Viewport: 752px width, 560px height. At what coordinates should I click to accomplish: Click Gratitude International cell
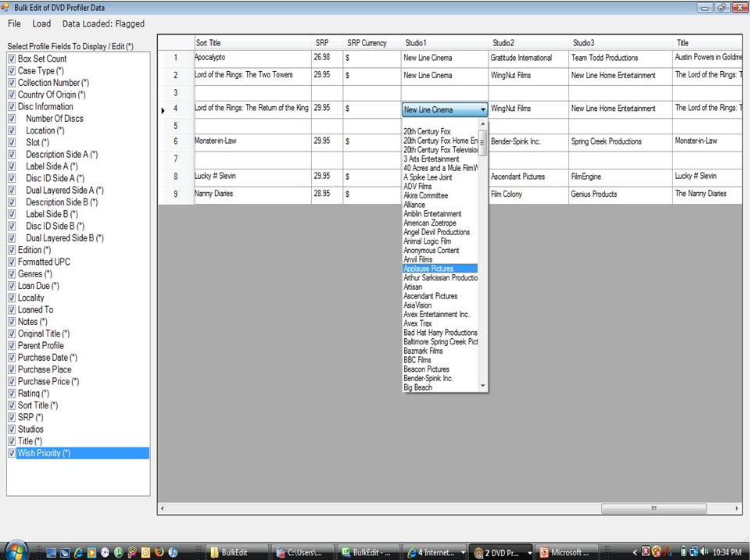click(x=528, y=58)
